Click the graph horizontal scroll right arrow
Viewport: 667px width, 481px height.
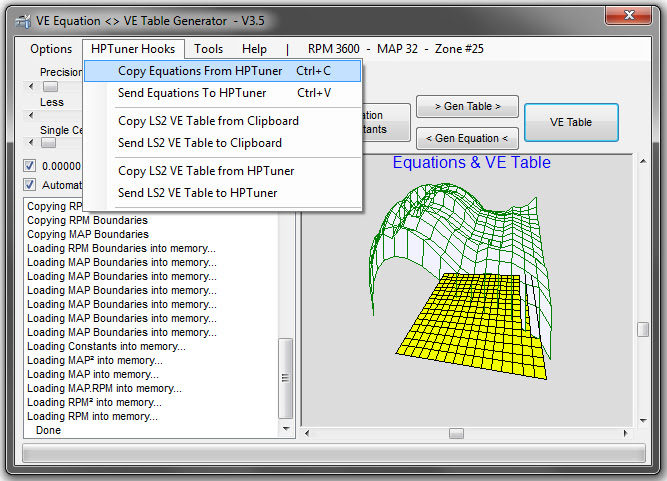tap(625, 433)
